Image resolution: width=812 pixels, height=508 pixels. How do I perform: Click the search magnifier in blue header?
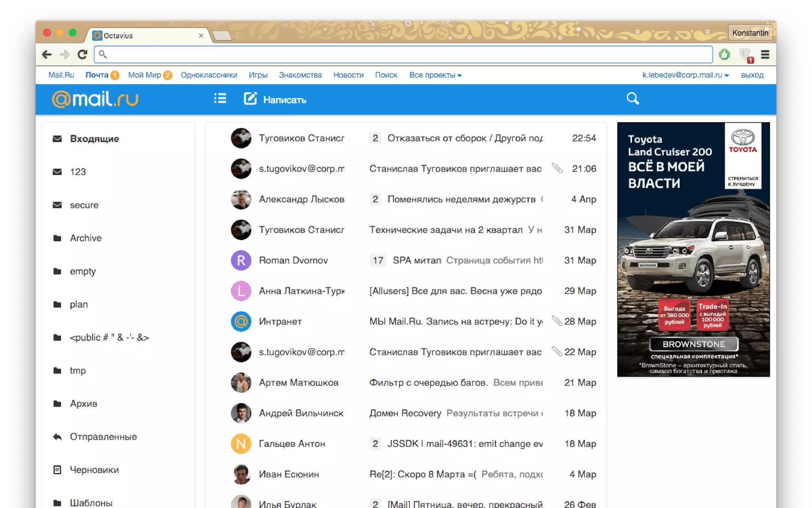[632, 98]
